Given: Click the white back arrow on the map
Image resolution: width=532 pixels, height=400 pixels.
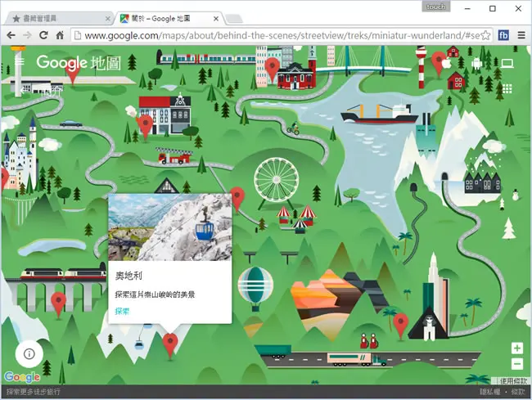Looking at the screenshot, I should pyautogui.click(x=23, y=90).
